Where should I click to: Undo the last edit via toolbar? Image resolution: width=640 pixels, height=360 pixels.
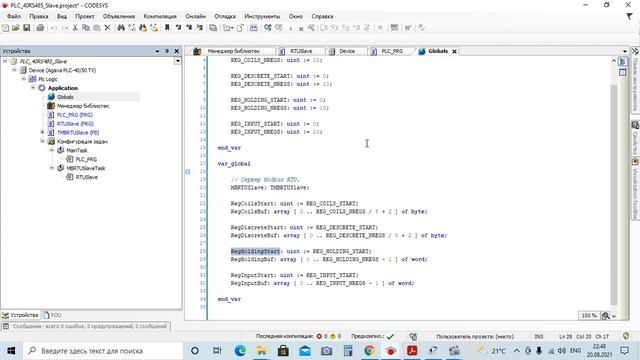point(53,28)
